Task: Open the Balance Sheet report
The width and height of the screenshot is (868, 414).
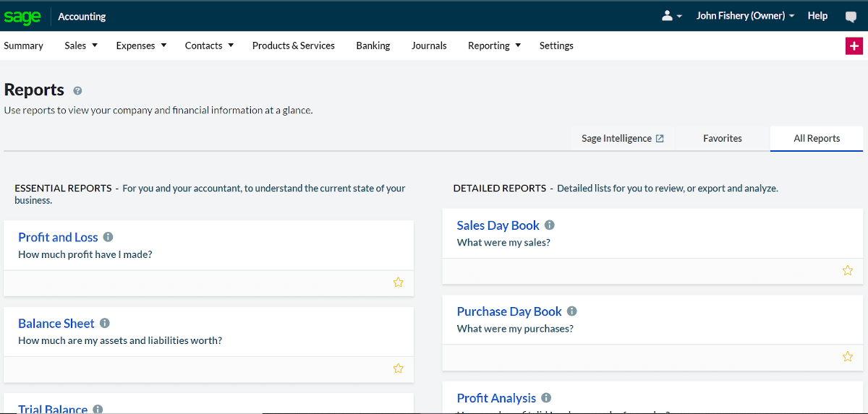Action: (x=56, y=323)
